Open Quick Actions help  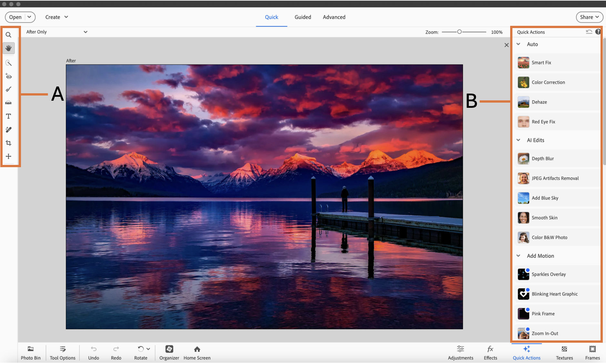598,32
